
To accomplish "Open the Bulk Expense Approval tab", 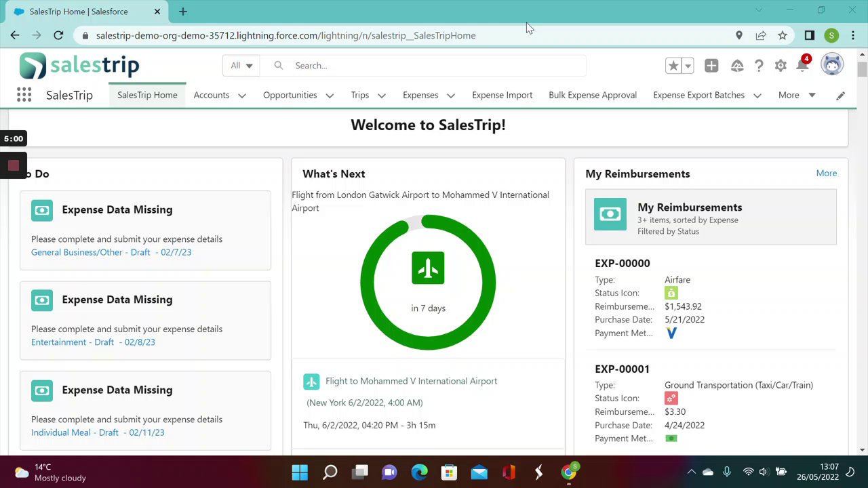I will click(x=593, y=95).
